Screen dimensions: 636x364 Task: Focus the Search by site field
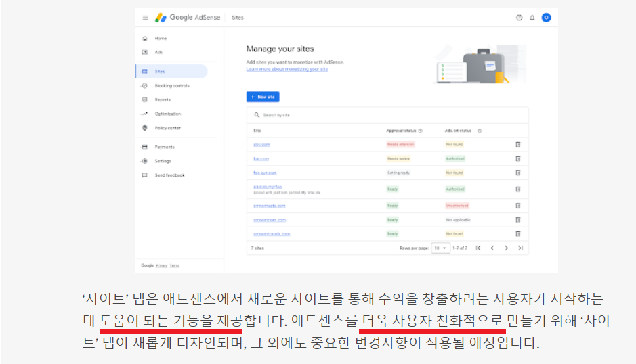point(387,115)
